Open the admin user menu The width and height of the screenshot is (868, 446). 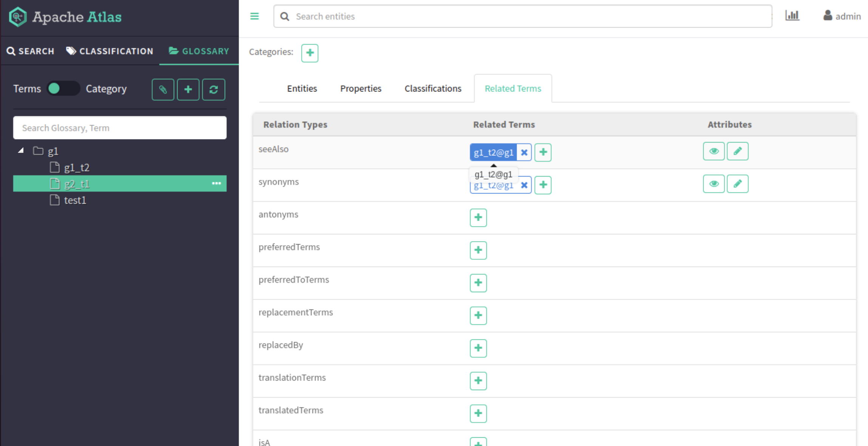pyautogui.click(x=842, y=16)
